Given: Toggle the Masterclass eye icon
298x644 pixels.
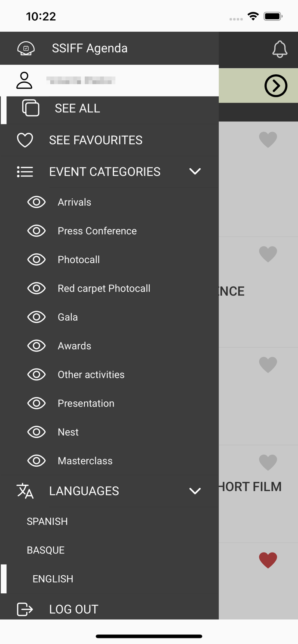Looking at the screenshot, I should click(37, 460).
